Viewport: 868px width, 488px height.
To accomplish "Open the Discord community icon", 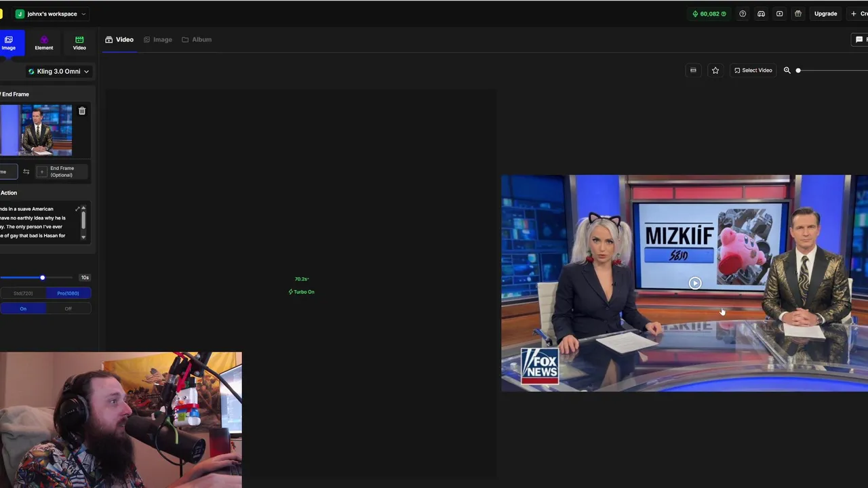I will pyautogui.click(x=761, y=14).
